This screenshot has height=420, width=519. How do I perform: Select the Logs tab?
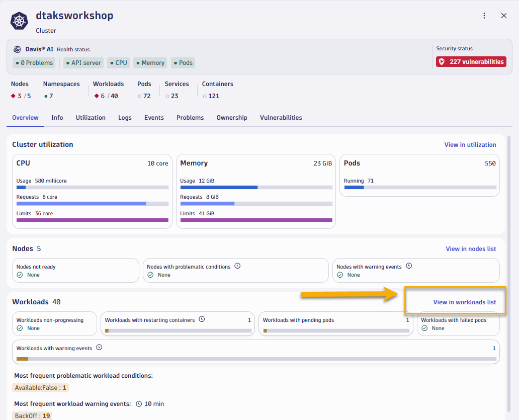(x=125, y=118)
